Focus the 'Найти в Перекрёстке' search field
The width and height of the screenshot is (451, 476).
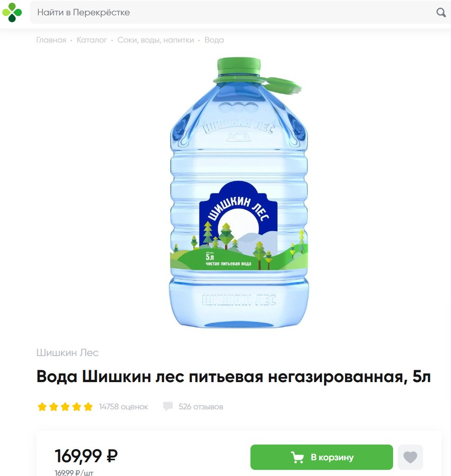[x=231, y=13]
